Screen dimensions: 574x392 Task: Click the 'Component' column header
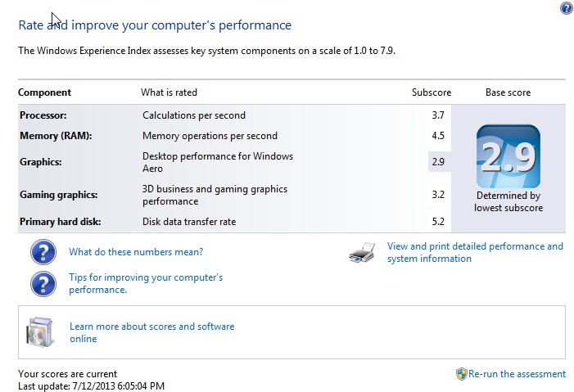point(44,92)
